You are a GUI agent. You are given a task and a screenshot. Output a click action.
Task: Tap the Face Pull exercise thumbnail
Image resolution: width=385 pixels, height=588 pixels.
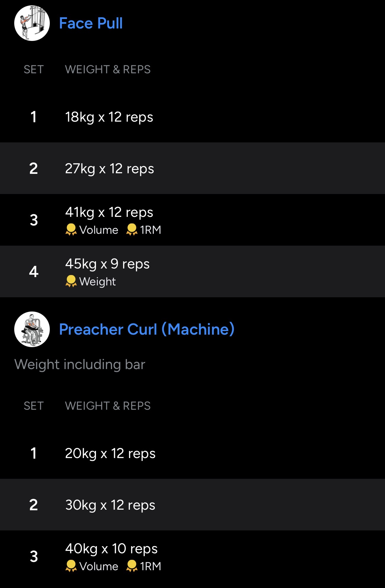coord(32,23)
